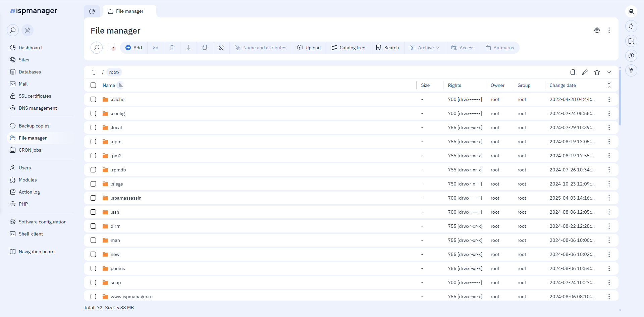Click the download arrow toolbar icon
The image size is (644, 317).
click(189, 48)
